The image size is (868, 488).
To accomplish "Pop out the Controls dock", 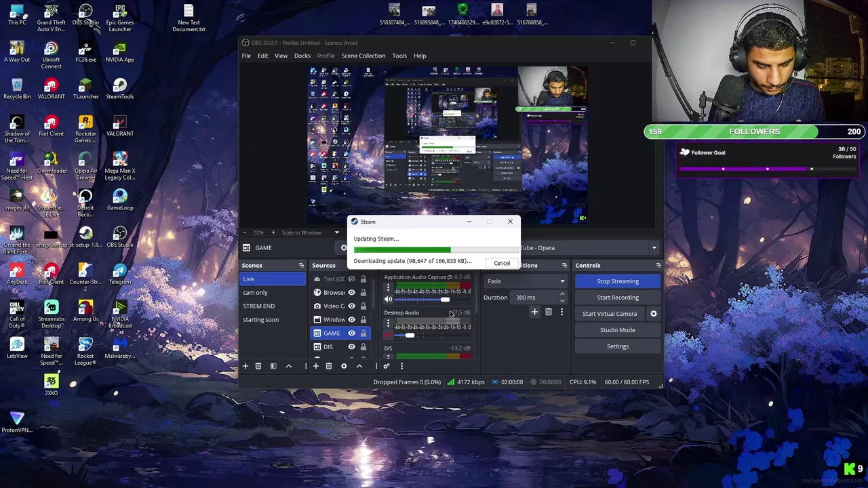I will click(x=658, y=266).
